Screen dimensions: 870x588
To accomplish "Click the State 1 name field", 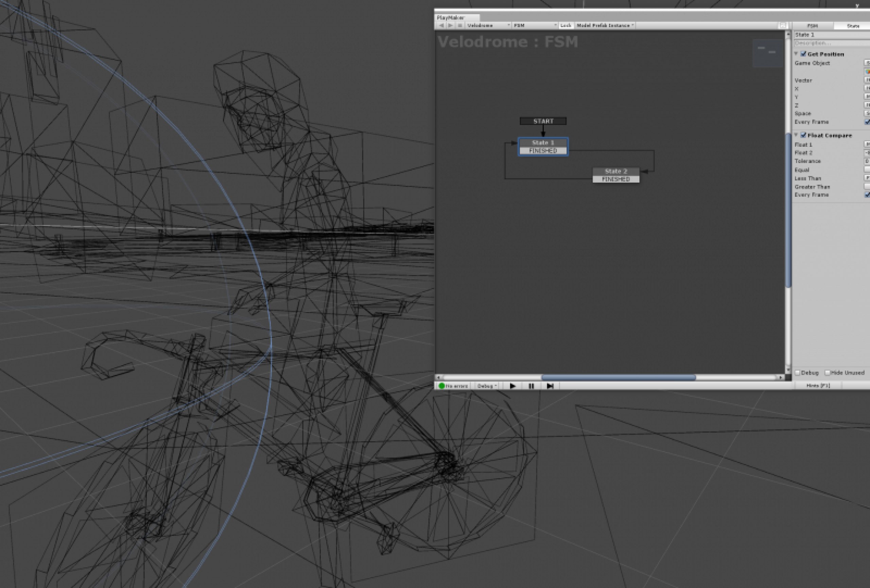I will 832,34.
